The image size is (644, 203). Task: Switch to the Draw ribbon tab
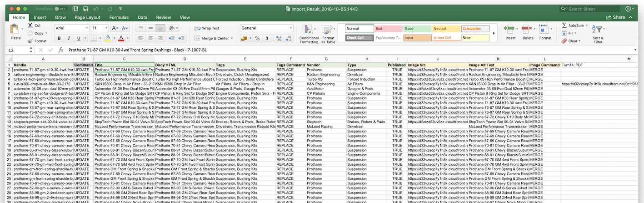click(x=60, y=17)
